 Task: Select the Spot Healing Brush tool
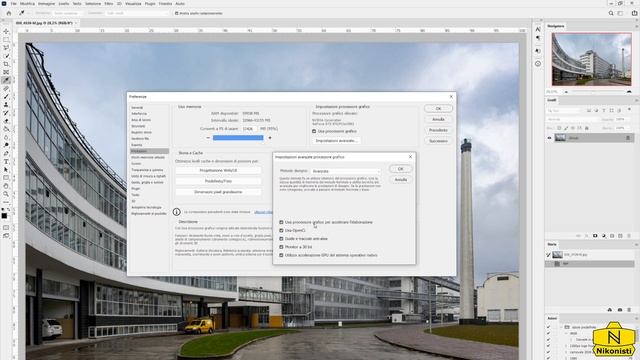[x=6, y=89]
